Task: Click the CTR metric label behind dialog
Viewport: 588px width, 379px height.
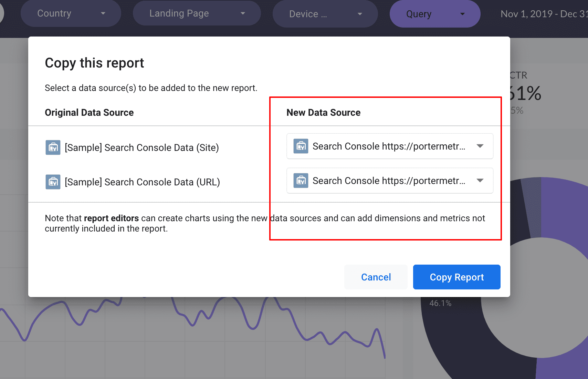Action: point(518,75)
